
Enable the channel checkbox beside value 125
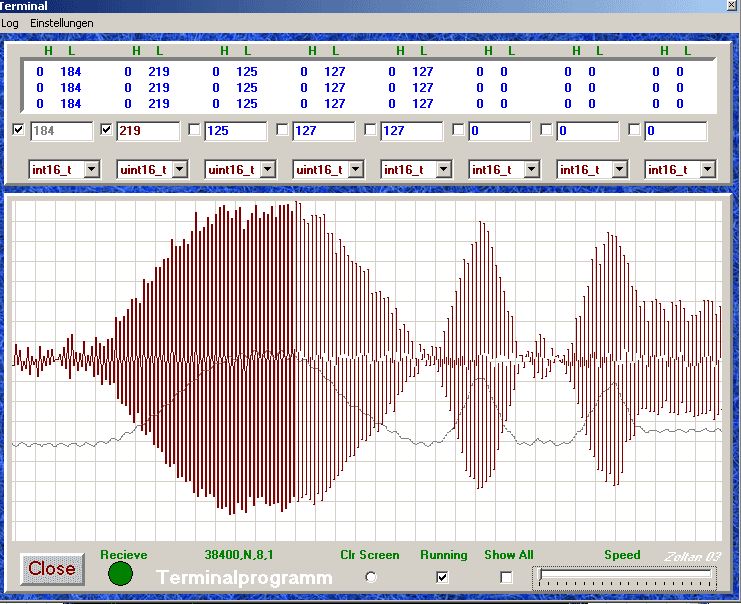pos(194,130)
